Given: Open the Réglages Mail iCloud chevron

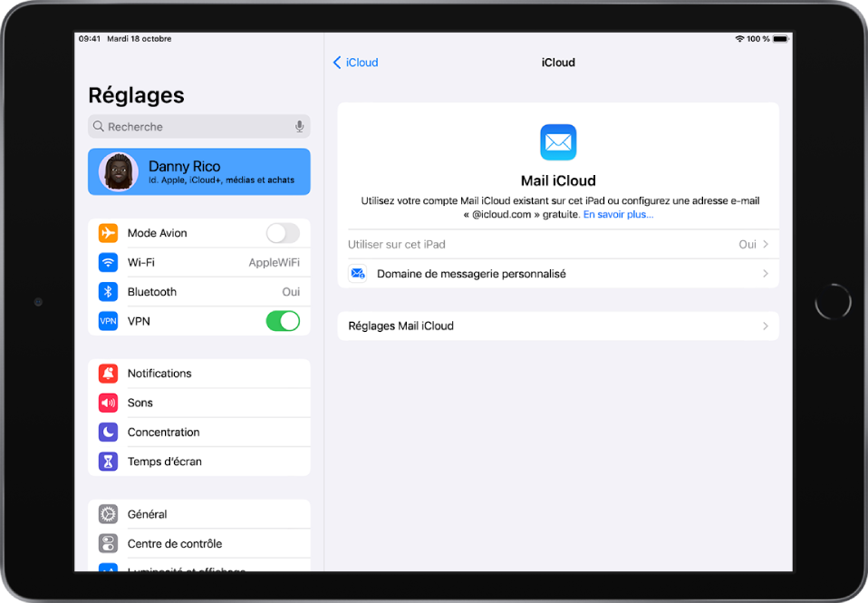Looking at the screenshot, I should (x=766, y=326).
